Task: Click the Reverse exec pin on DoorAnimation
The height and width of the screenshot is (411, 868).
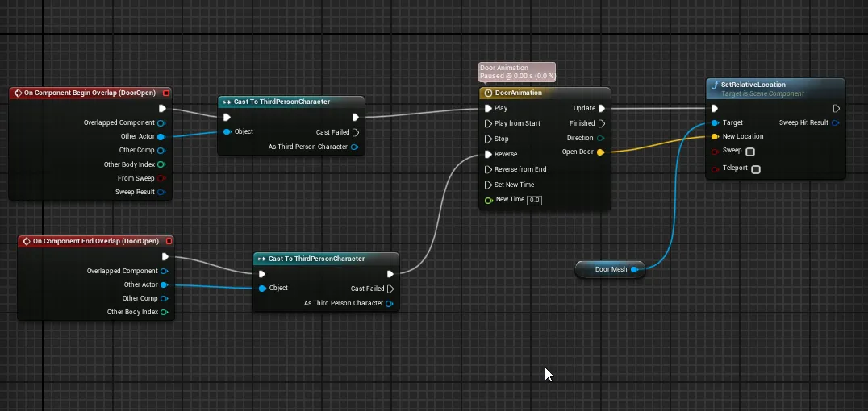Action: [488, 155]
